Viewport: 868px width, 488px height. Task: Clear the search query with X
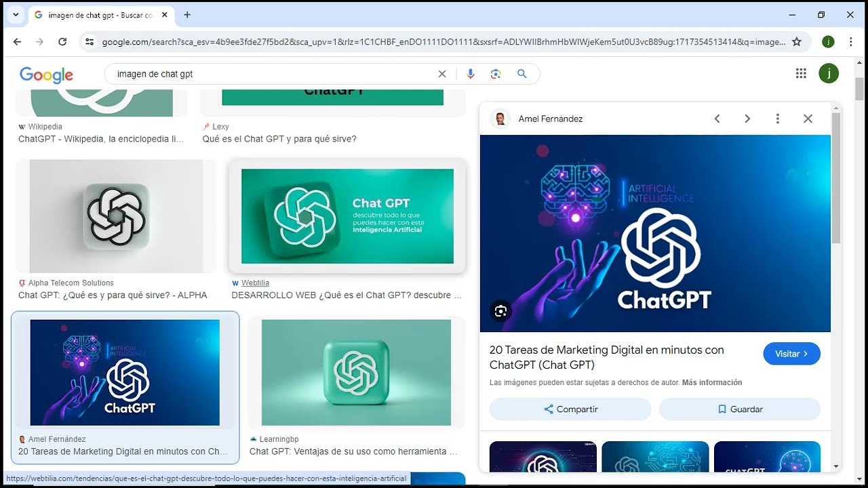pos(442,74)
